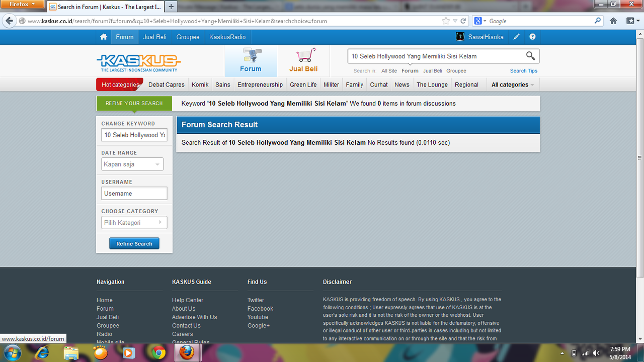Click the magnifier search icon
Screen dimensions: 644x362
coord(530,56)
